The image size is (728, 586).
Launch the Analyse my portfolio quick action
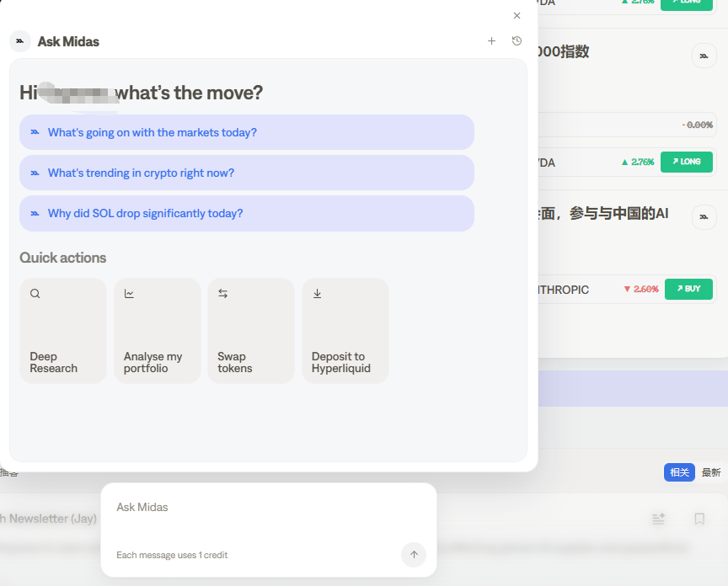click(158, 331)
